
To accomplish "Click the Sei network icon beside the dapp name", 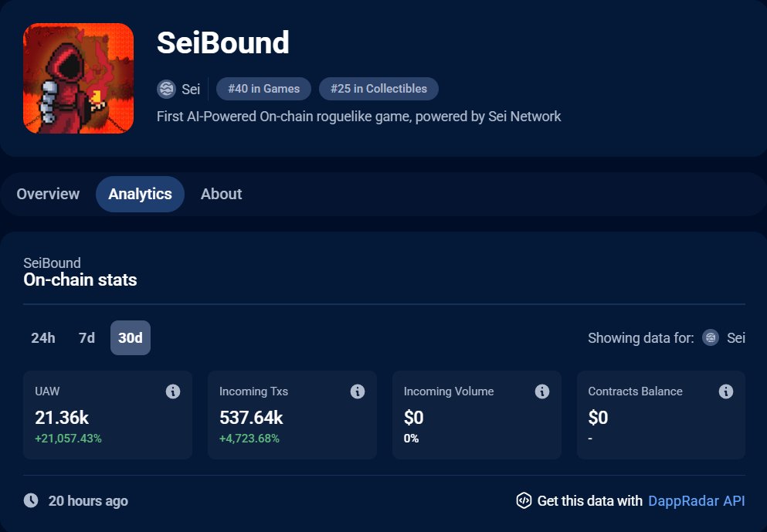I will coord(166,89).
